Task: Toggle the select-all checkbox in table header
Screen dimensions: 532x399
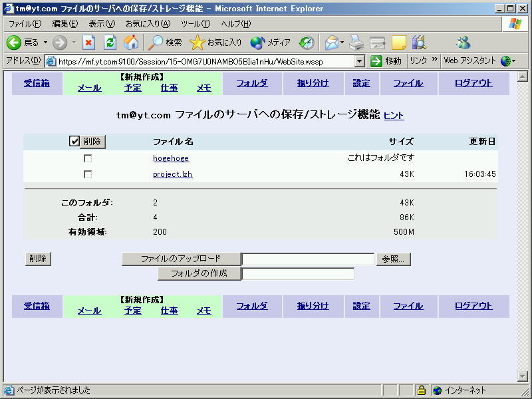Action: (74, 142)
